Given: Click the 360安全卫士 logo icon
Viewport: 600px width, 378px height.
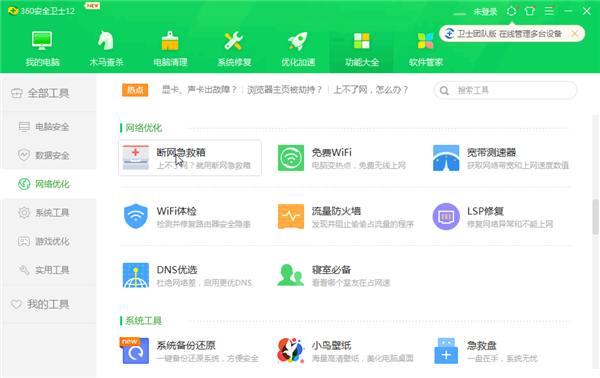Looking at the screenshot, I should click(x=13, y=11).
